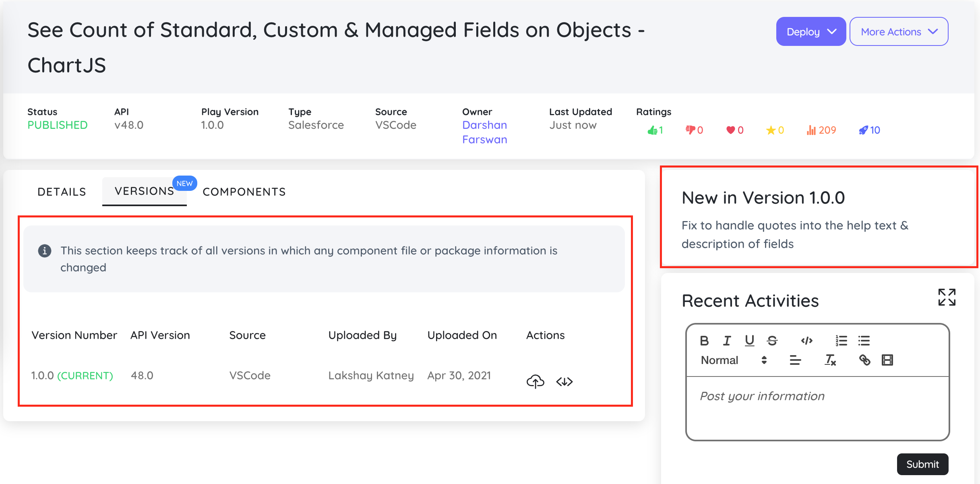
Task: Clear text formatting in the editor
Action: pos(830,360)
